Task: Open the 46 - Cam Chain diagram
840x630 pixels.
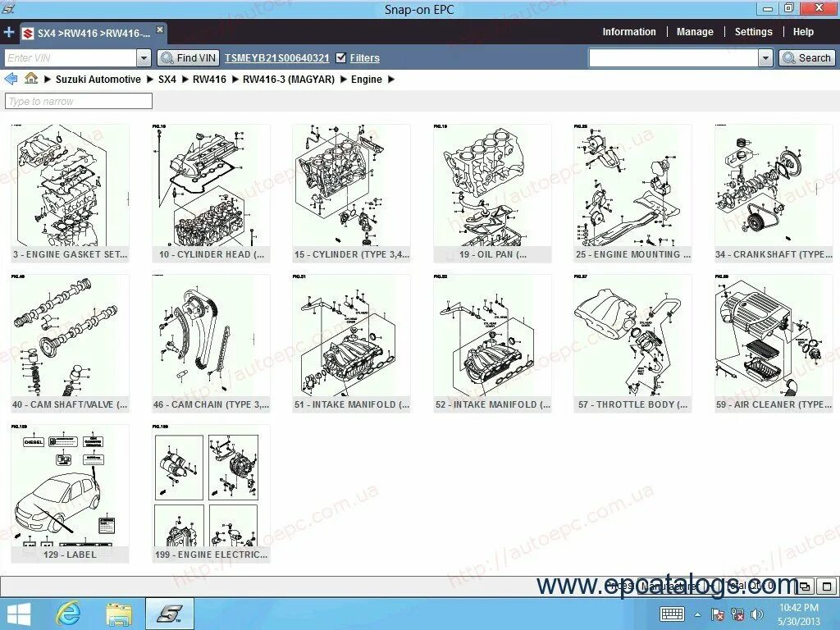Action: [x=211, y=344]
